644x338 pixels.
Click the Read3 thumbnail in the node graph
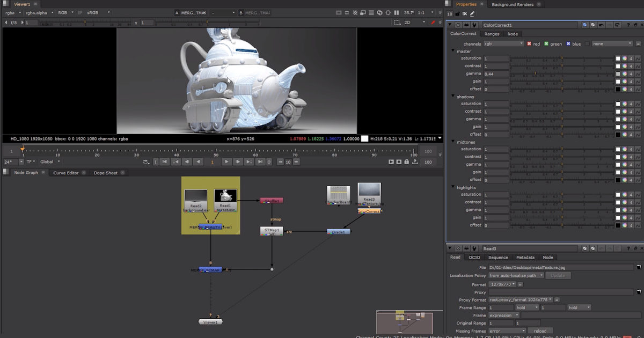click(369, 189)
